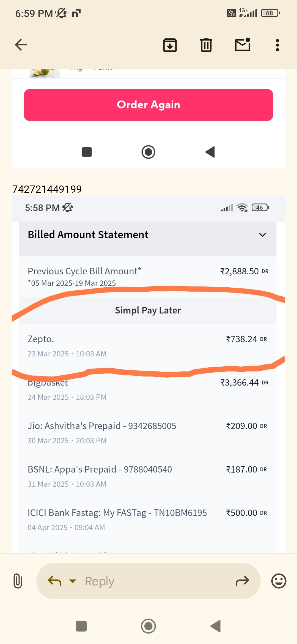Archive this email
Screen dimensions: 297x644
[170, 45]
